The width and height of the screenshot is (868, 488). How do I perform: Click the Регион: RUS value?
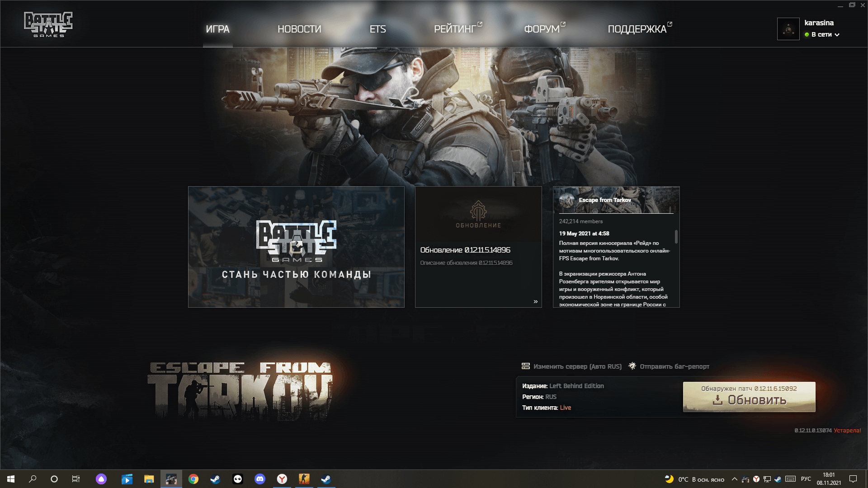pos(551,397)
